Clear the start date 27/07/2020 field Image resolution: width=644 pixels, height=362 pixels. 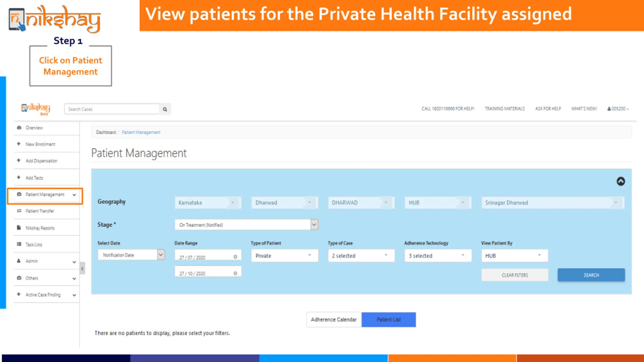[235, 257]
